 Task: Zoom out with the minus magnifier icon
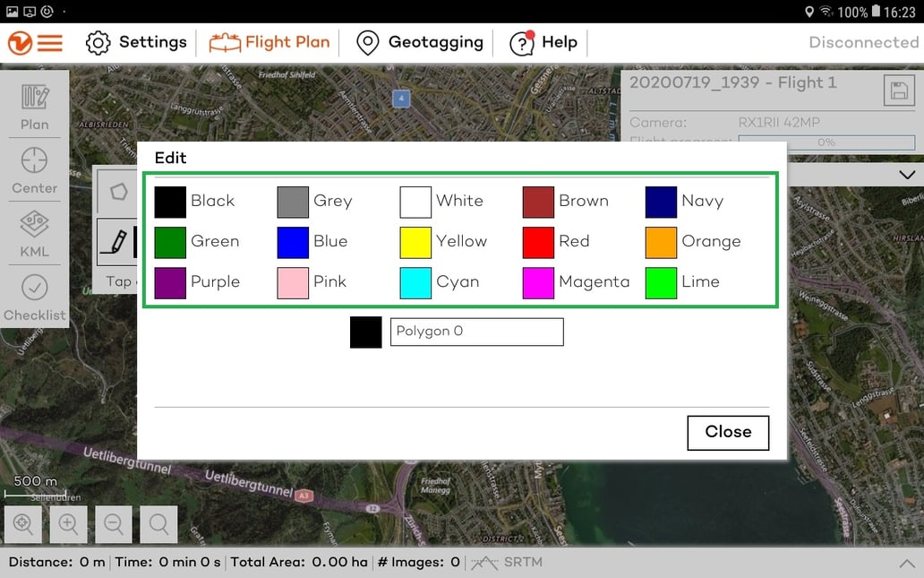pos(114,524)
